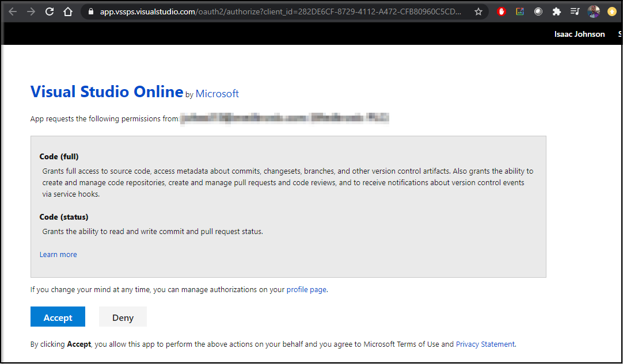Go back with the browser back arrow

pyautogui.click(x=13, y=12)
